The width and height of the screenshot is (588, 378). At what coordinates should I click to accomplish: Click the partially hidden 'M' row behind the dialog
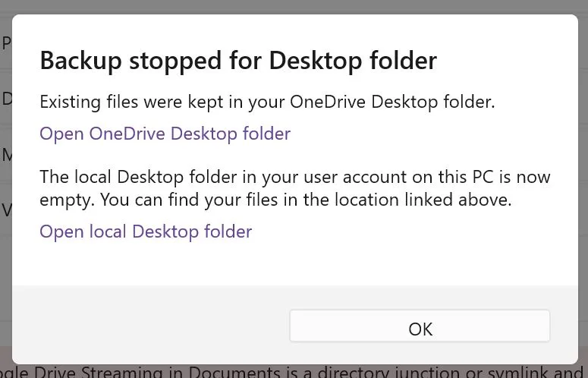click(x=5, y=155)
